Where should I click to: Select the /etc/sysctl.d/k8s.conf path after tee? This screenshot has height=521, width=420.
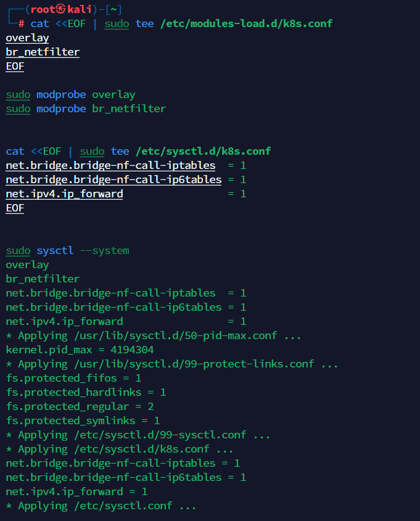click(x=203, y=151)
